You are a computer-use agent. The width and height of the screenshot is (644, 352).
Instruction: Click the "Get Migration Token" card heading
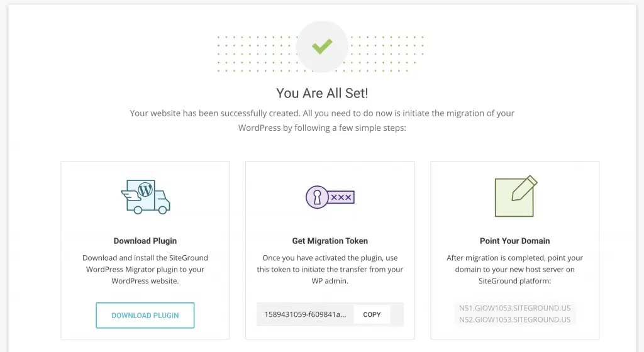click(x=330, y=241)
